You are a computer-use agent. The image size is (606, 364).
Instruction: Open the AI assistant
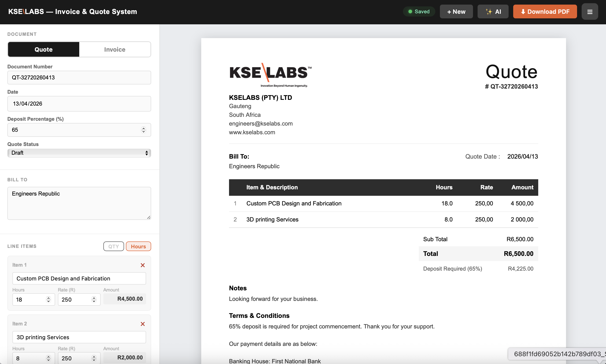(493, 11)
